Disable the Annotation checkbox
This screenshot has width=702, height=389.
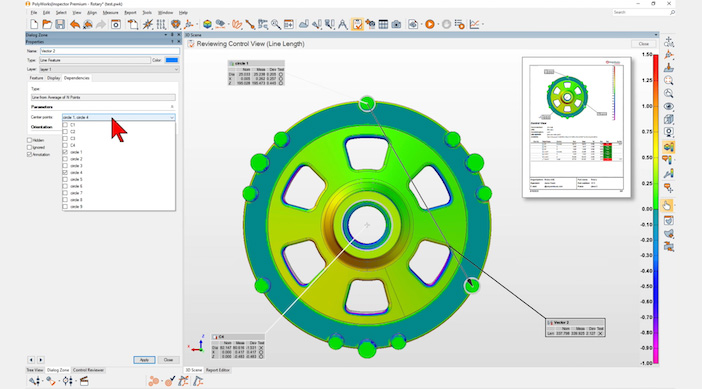pyautogui.click(x=30, y=154)
